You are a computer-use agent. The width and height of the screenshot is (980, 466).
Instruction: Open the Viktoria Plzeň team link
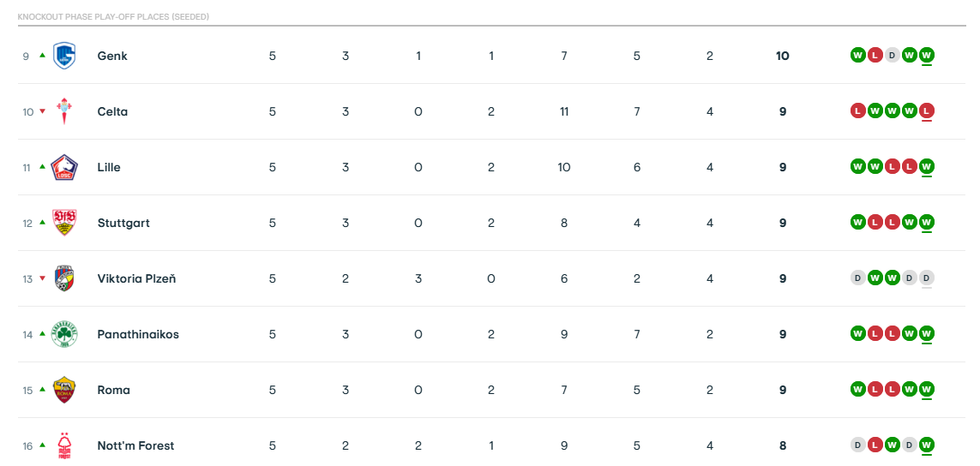click(136, 278)
